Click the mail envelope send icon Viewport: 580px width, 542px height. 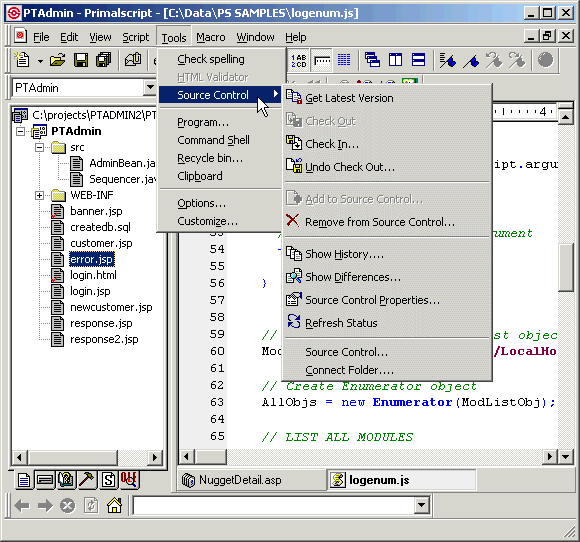133,60
